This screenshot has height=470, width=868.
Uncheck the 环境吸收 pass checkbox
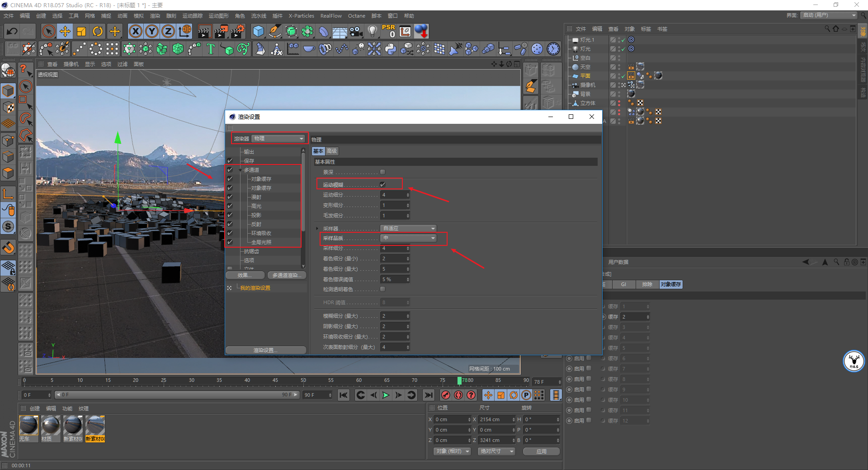click(230, 233)
